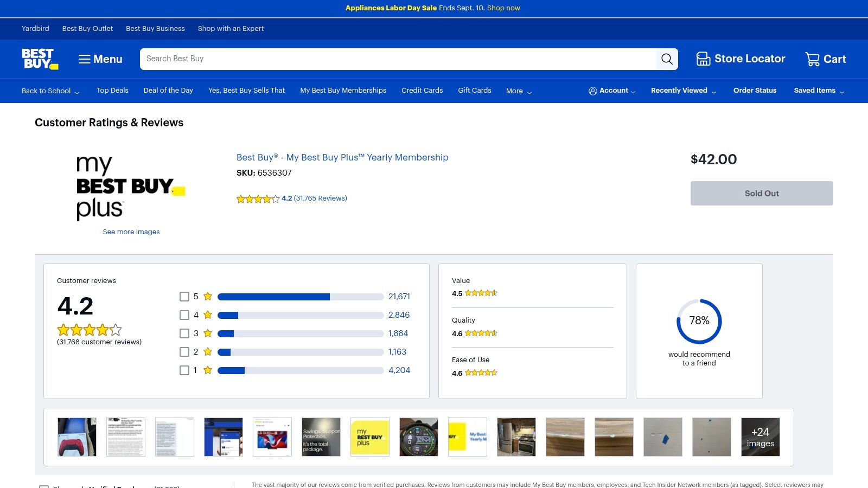Click See more images link
The height and width of the screenshot is (488, 868).
click(x=131, y=232)
